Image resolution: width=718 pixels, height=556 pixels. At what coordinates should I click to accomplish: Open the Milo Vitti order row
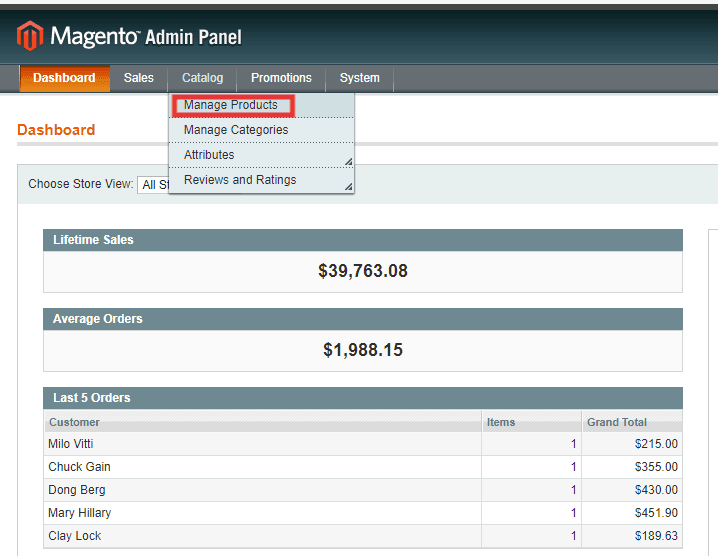[363, 444]
